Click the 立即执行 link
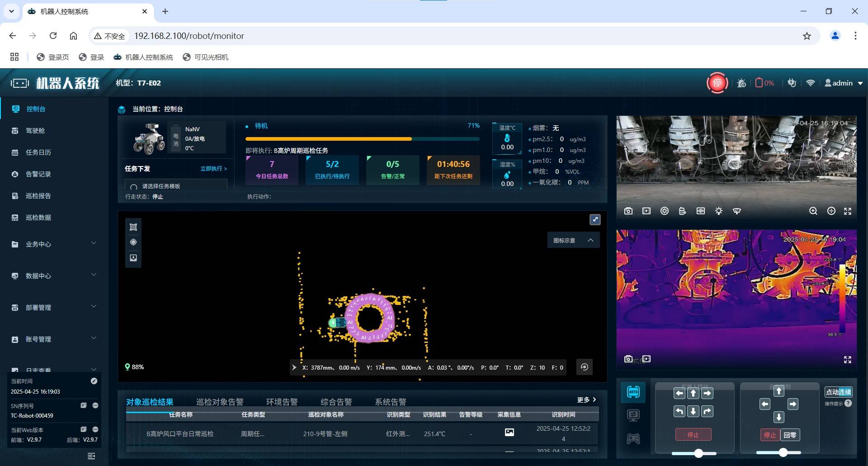Viewport: 868px width, 466px height. 213,168
